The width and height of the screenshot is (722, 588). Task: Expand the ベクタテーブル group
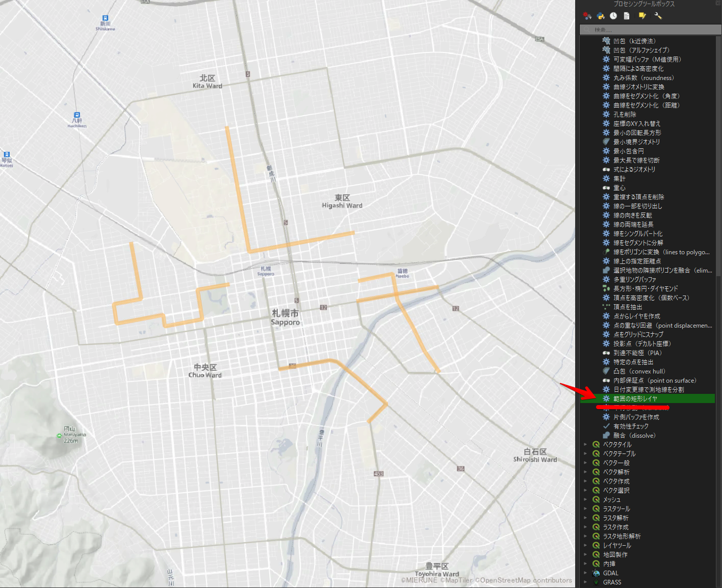(585, 453)
